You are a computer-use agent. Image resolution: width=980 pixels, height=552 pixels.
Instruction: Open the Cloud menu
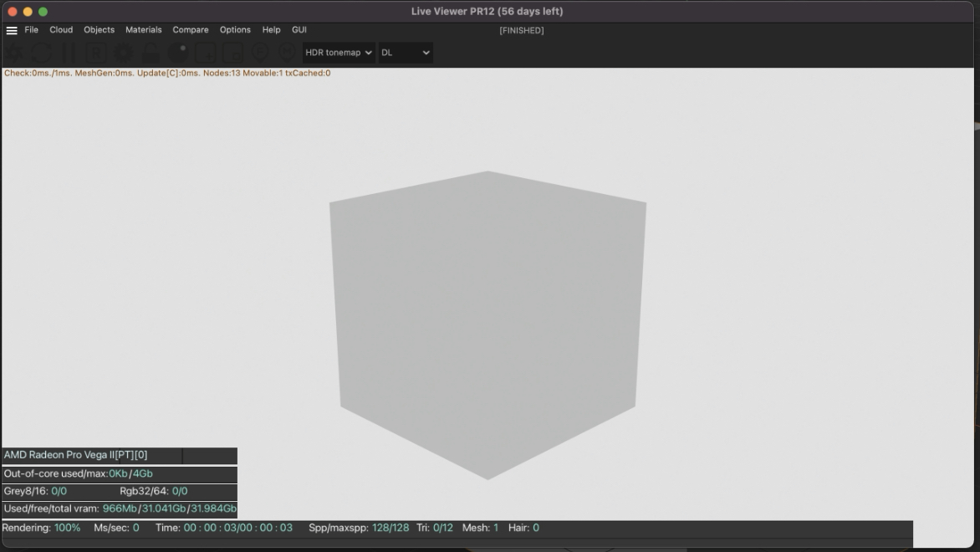pyautogui.click(x=61, y=30)
